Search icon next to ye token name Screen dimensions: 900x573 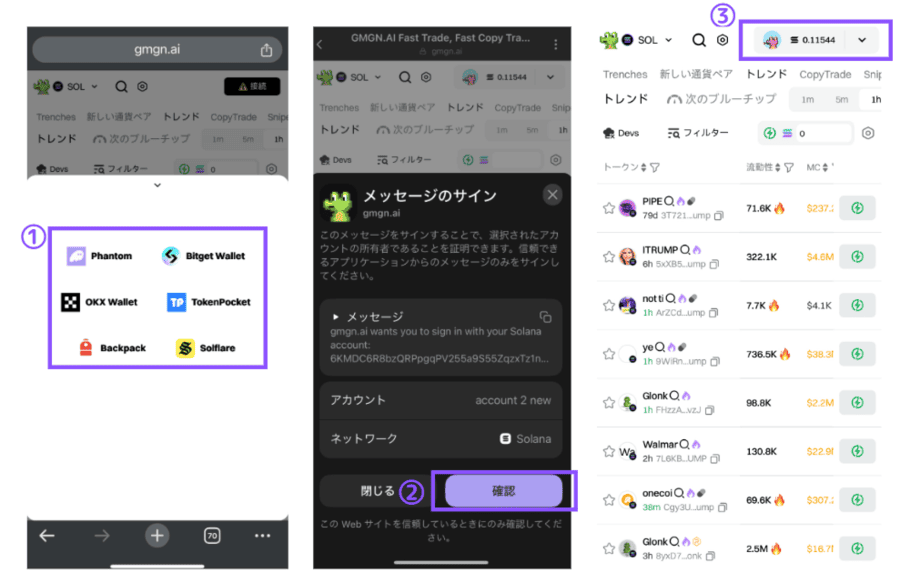pos(660,347)
